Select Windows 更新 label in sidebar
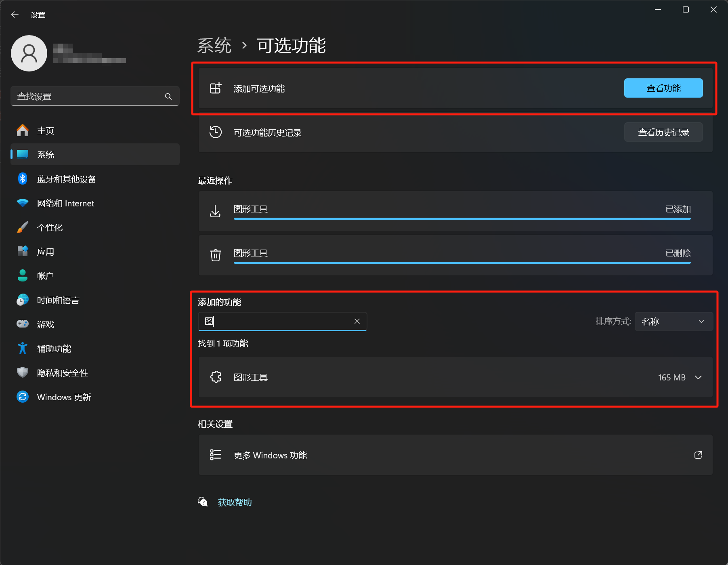The height and width of the screenshot is (565, 728). 64,397
